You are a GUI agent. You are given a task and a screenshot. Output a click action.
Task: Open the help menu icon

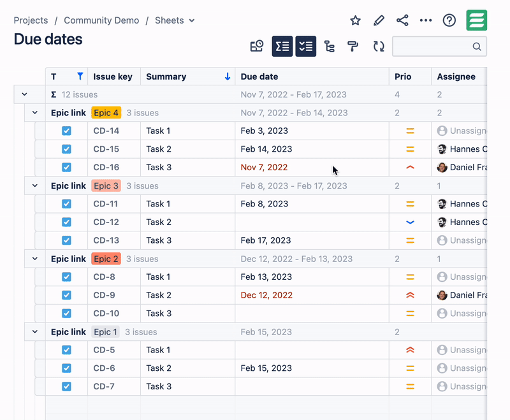tap(449, 20)
